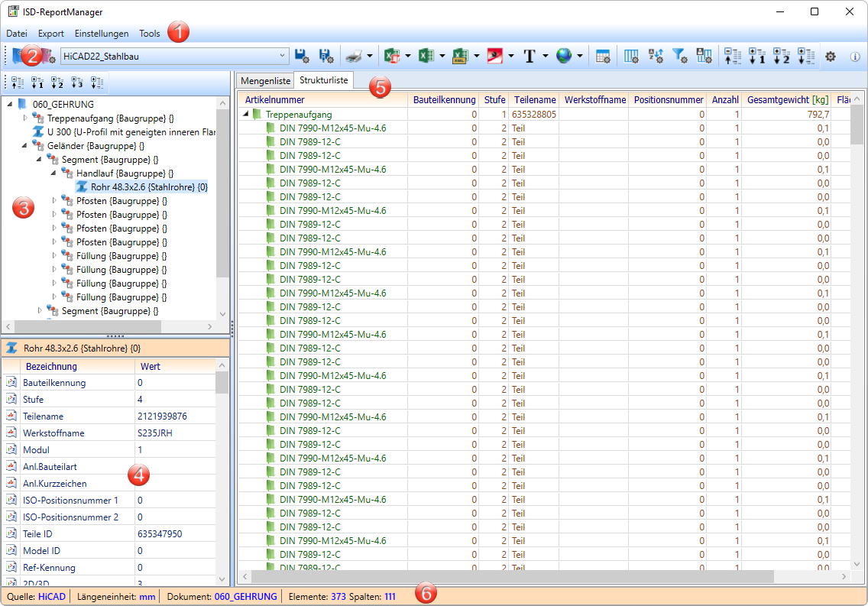Screen dimensions: 868x606
Task: Click the print icon in toolbar
Action: pyautogui.click(x=353, y=56)
